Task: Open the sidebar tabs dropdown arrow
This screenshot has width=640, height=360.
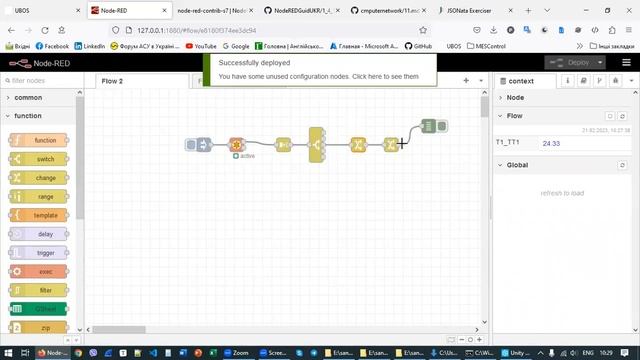Action: 631,81
